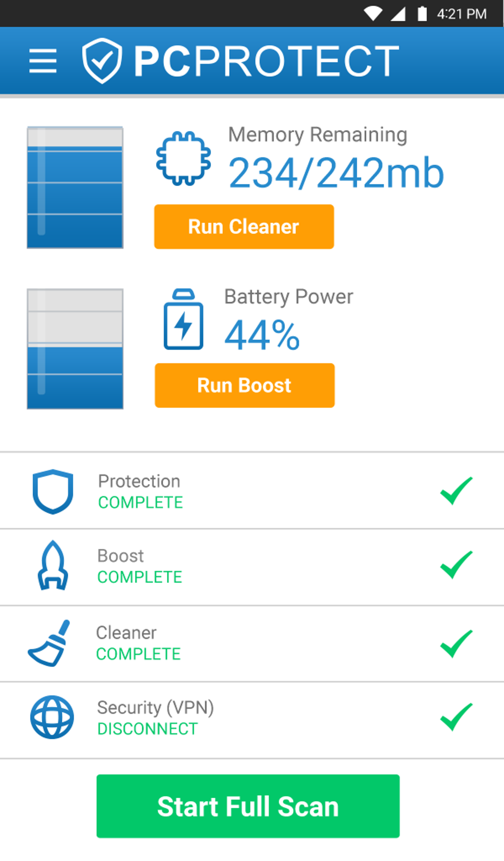Click the memory usage level gauge
Viewport: 504px width, 861px height.
[75, 187]
